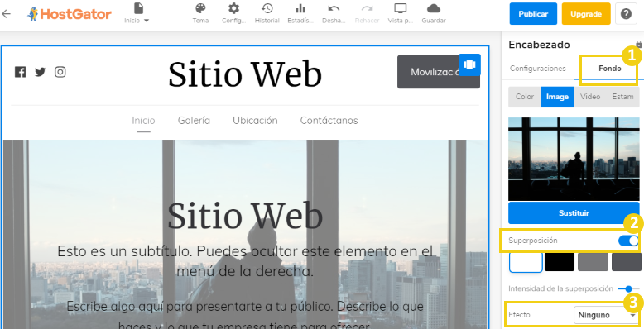
Task: Click the lock icon beside Encabezado
Action: point(639,44)
